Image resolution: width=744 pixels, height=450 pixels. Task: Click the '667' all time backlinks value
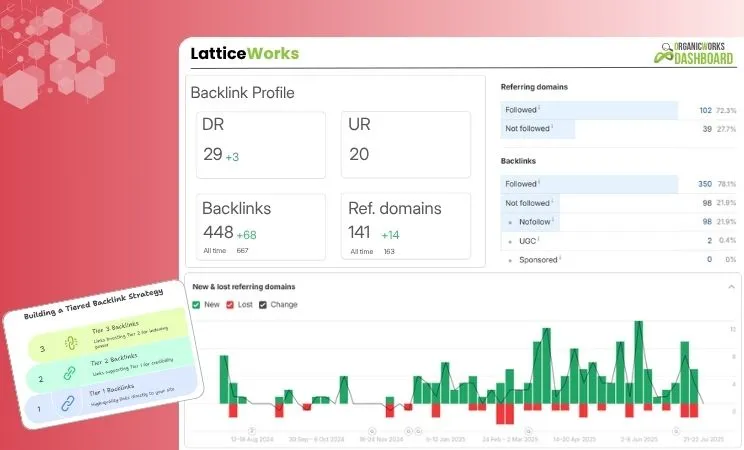click(x=242, y=251)
